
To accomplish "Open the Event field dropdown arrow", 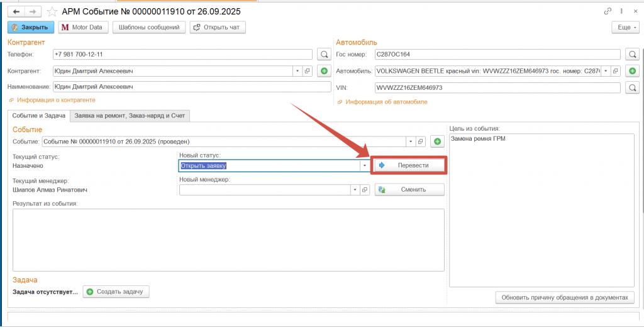I will point(410,142).
